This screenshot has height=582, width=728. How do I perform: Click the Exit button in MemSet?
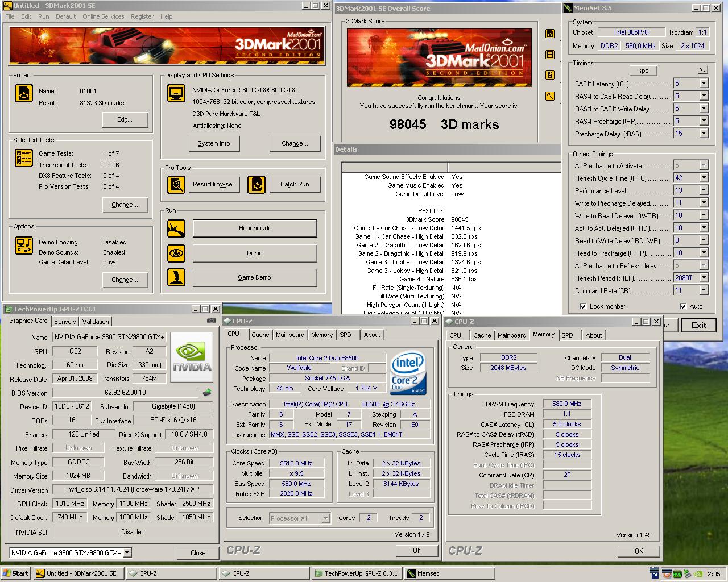pyautogui.click(x=698, y=325)
